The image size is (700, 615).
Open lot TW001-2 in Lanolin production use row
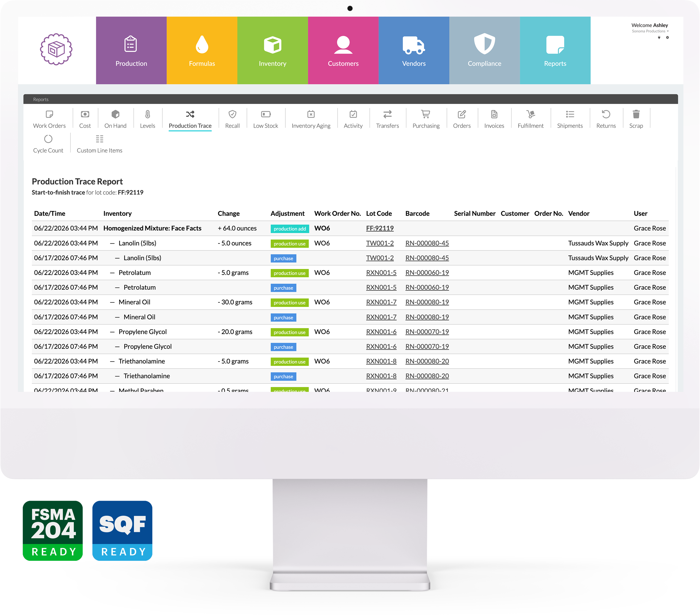click(380, 243)
